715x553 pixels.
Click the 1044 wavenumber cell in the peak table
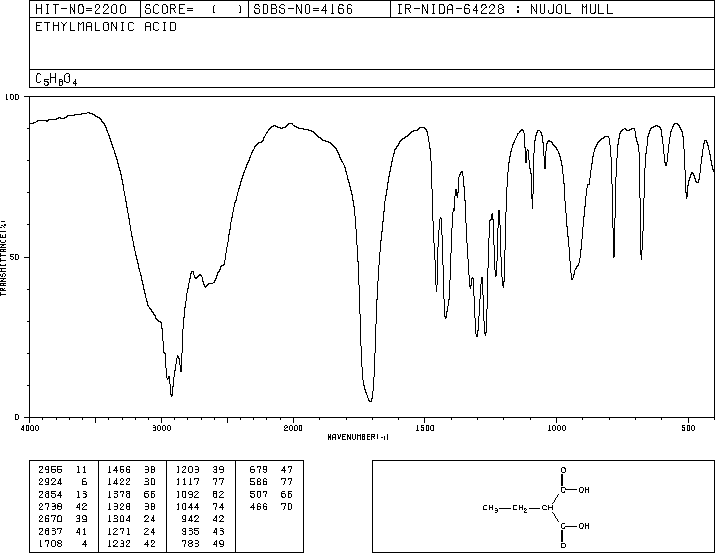187,506
